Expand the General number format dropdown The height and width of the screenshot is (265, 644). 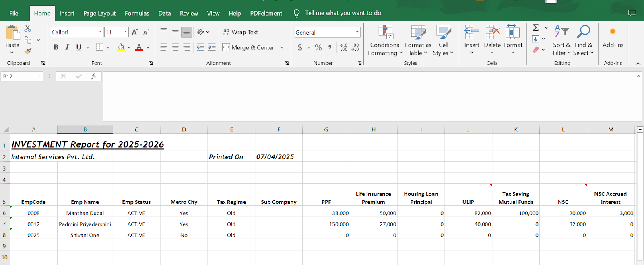tap(357, 32)
